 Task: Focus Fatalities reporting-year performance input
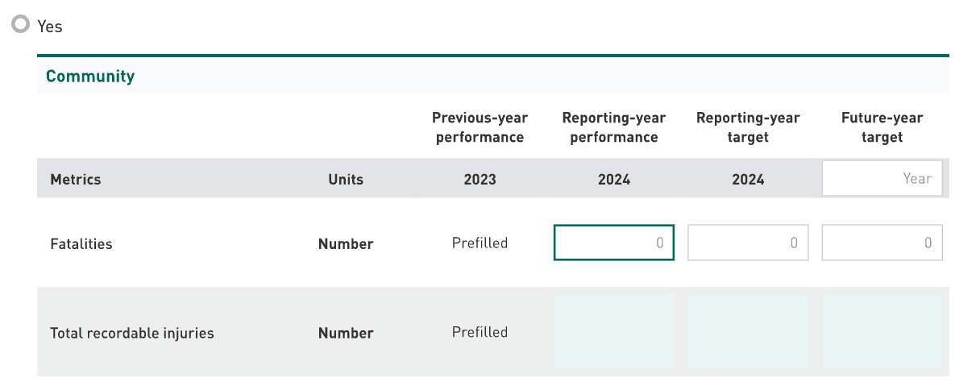tap(613, 243)
